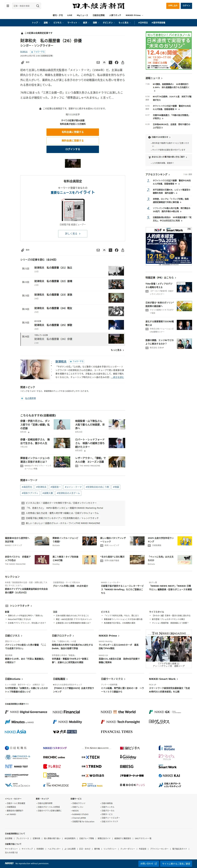This screenshot has width=197, height=868.
Task: Share article by mail icon beneath the headline
Action: [98, 62]
